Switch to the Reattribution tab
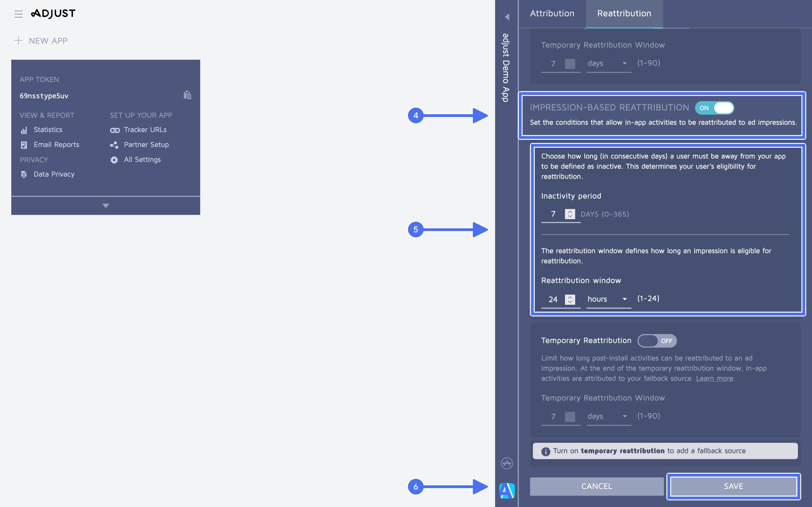The image size is (812, 507). click(x=624, y=14)
